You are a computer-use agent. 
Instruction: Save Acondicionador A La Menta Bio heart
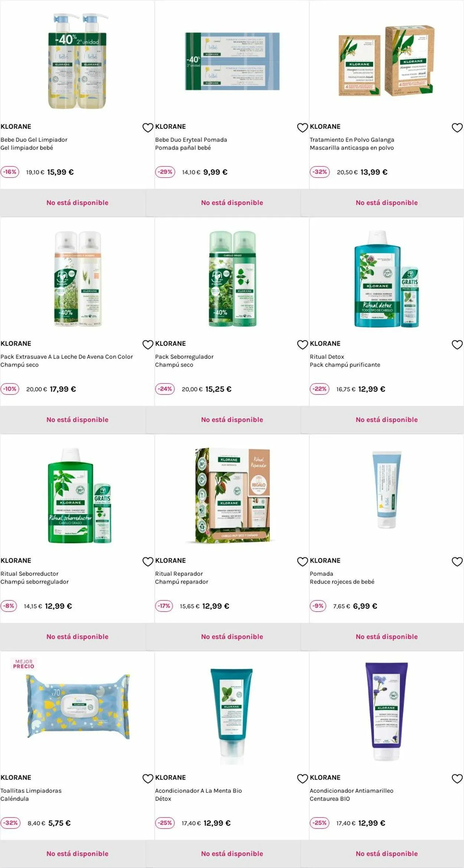303,779
